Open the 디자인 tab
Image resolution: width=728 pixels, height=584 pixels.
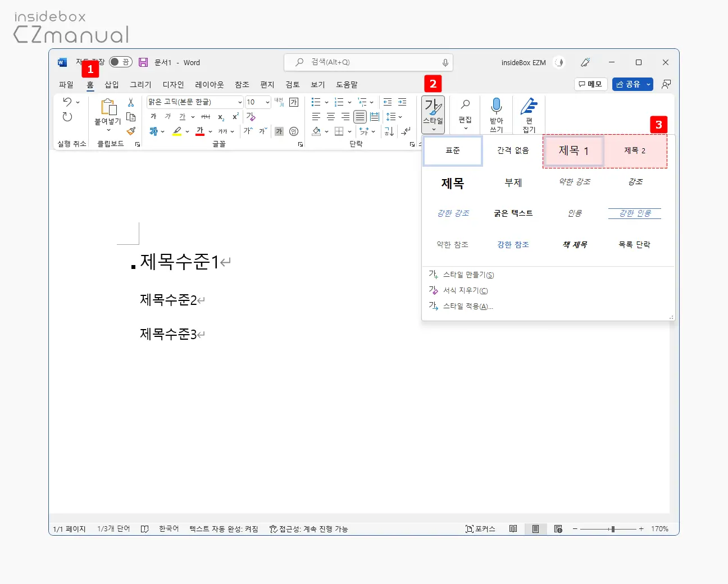point(174,84)
